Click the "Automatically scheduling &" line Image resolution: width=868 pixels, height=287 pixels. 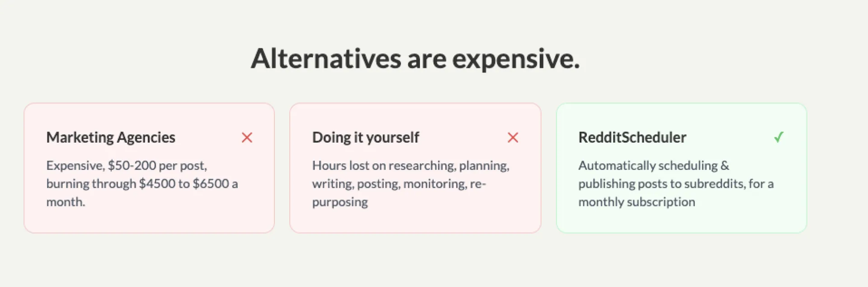point(654,166)
